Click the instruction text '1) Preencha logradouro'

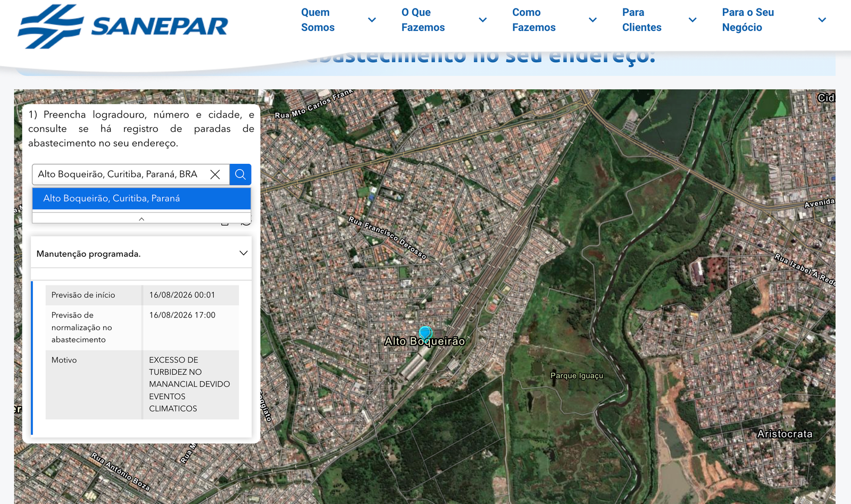[141, 129]
